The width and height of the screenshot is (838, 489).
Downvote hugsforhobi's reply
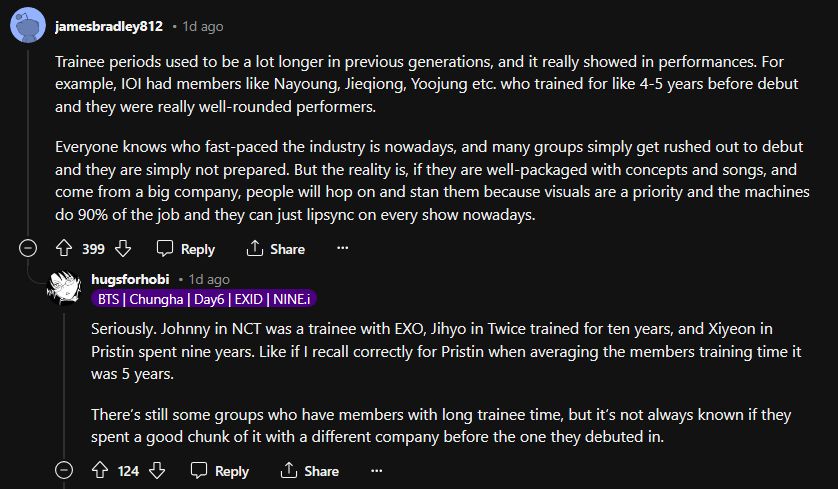157,470
